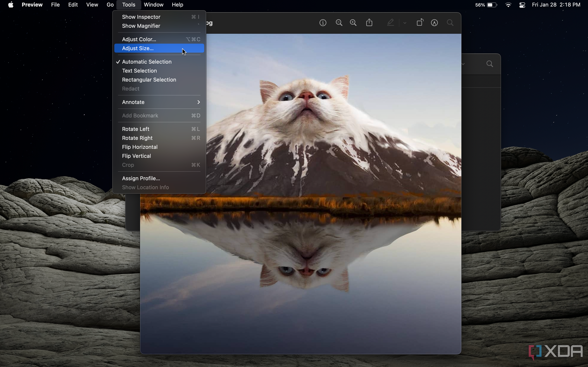
Task: Select the Zoom In tool
Action: coord(353,22)
